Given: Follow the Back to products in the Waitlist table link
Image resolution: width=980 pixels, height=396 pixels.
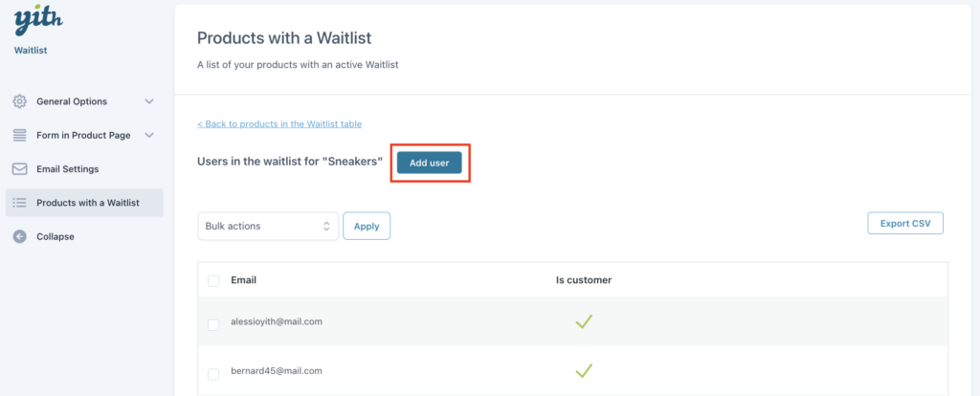Looking at the screenshot, I should pyautogui.click(x=279, y=123).
